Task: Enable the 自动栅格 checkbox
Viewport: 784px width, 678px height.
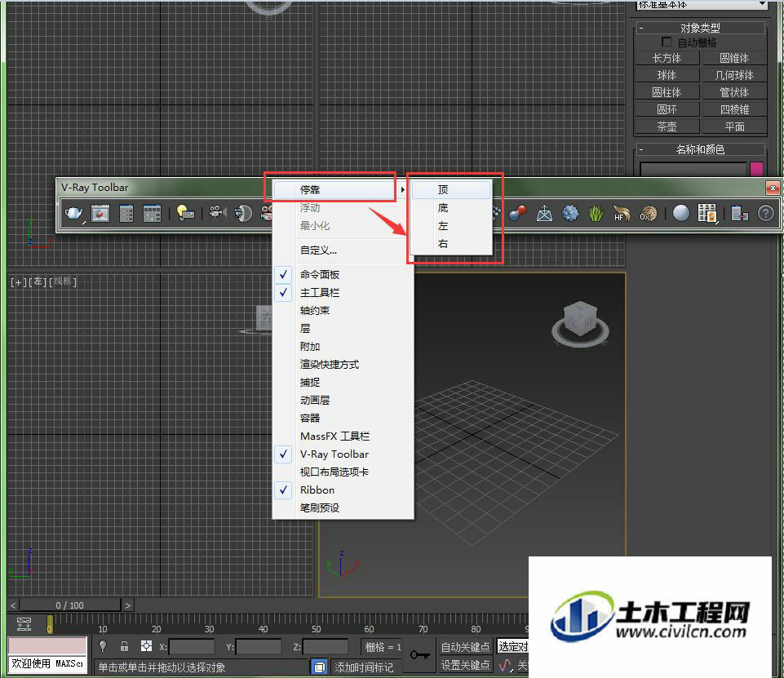Action: pyautogui.click(x=667, y=42)
